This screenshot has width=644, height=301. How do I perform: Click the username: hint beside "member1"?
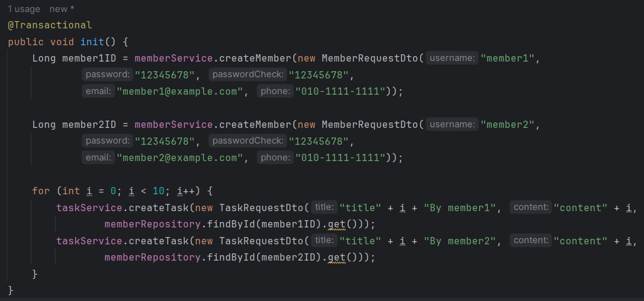coord(452,59)
